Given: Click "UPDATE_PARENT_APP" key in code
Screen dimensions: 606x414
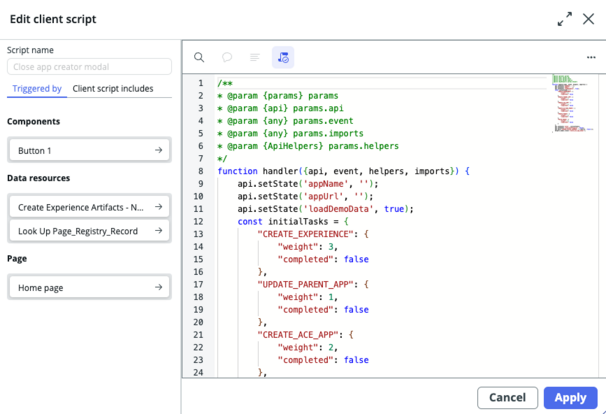Looking at the screenshot, I should [305, 285].
